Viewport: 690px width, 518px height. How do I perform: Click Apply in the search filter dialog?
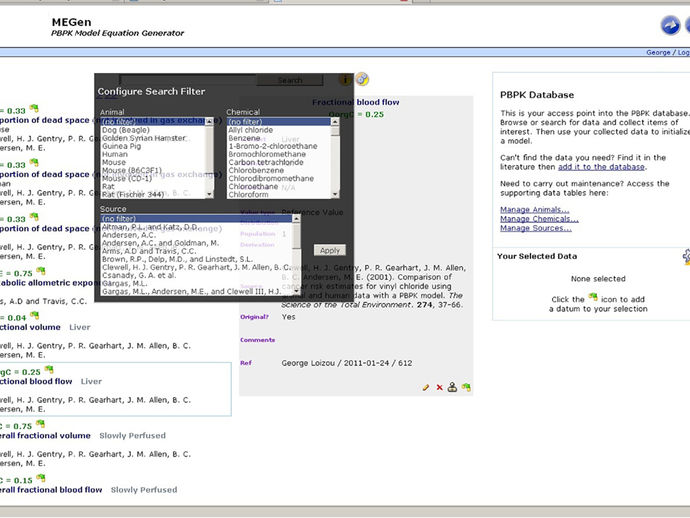tap(330, 250)
